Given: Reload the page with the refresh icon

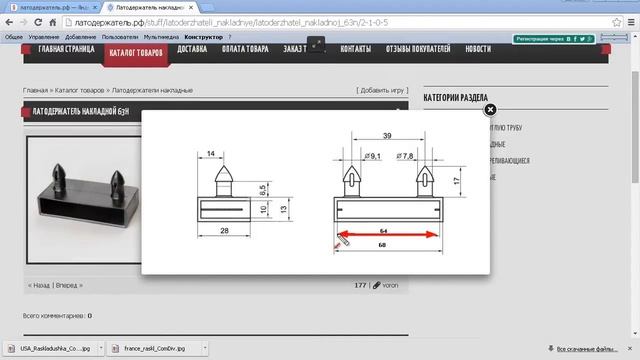Looking at the screenshot, I should [38, 22].
